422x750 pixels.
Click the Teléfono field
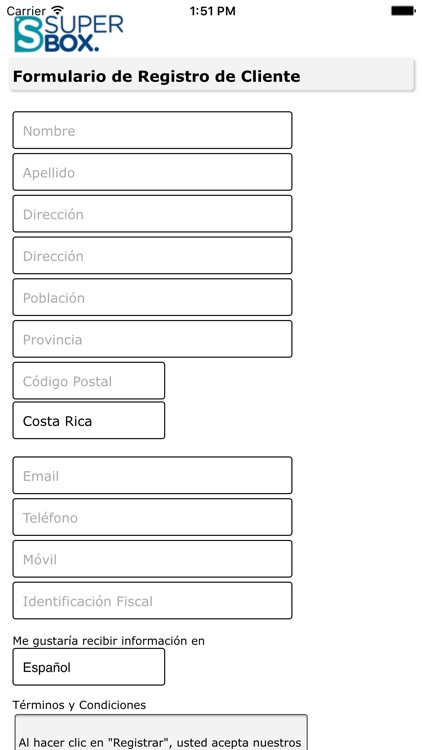tap(152, 517)
